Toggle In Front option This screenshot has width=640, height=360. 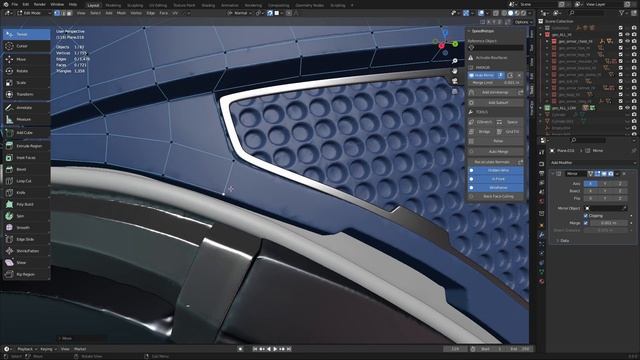(x=496, y=179)
